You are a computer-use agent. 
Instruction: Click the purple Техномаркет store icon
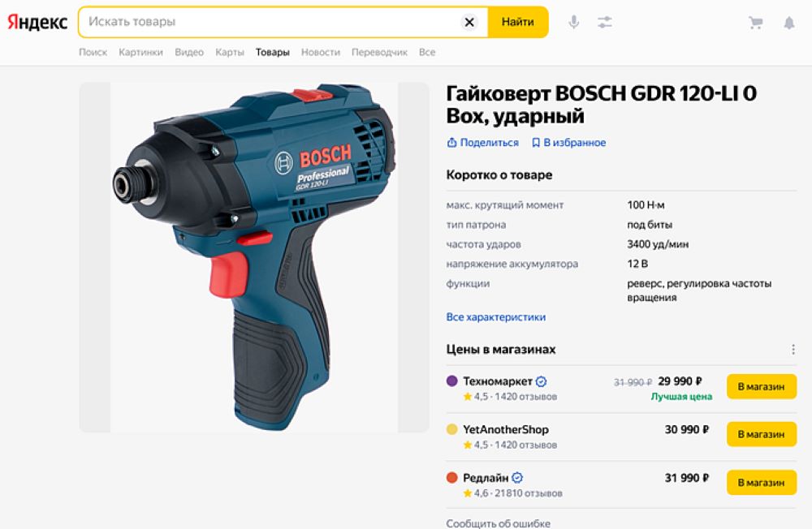tap(452, 381)
